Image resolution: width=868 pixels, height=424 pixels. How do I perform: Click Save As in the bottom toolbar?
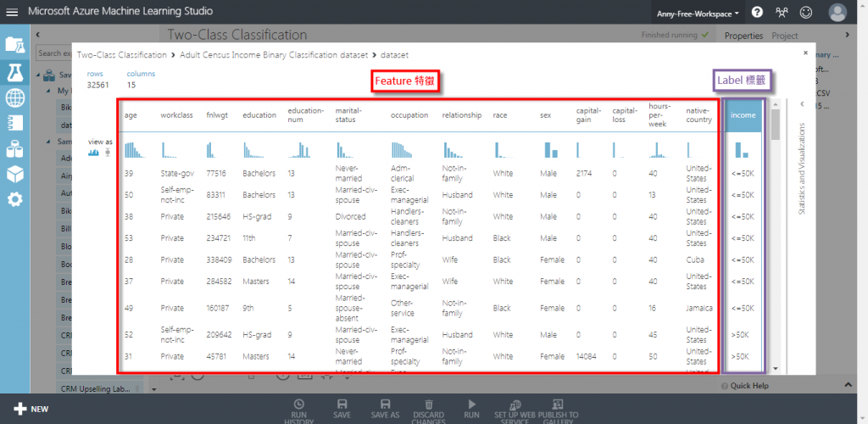(x=386, y=410)
